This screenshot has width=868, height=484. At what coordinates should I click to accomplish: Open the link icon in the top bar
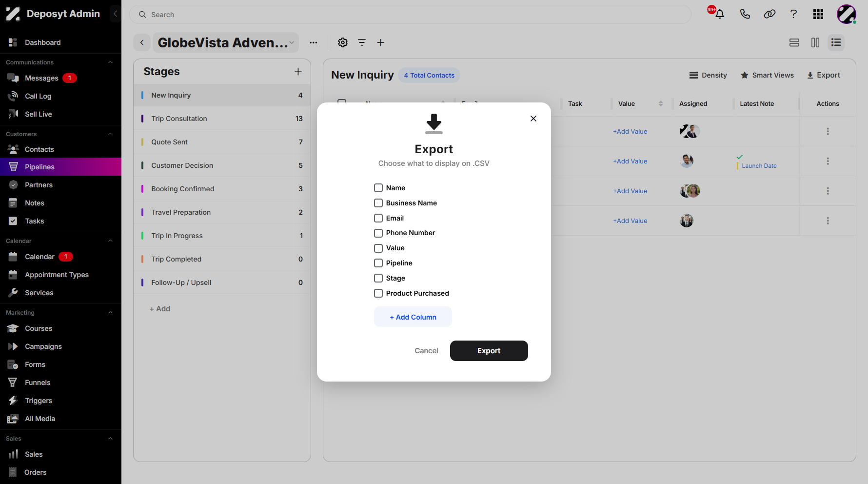[769, 14]
